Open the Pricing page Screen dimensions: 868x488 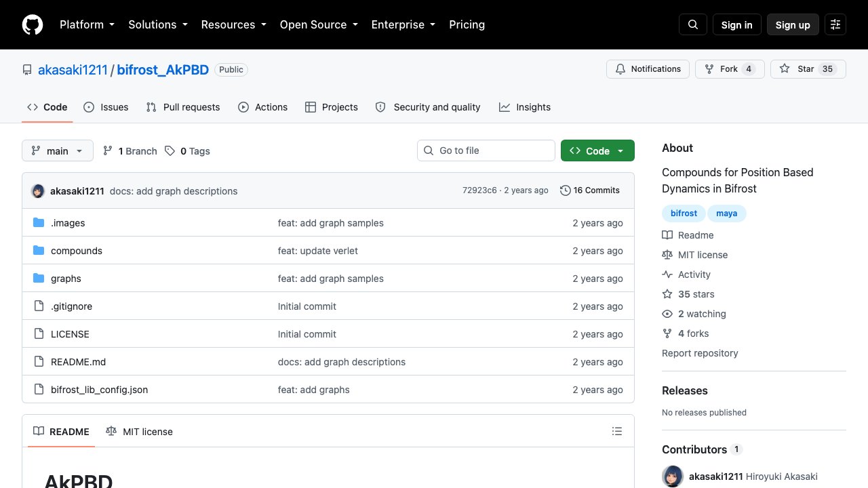tap(467, 24)
